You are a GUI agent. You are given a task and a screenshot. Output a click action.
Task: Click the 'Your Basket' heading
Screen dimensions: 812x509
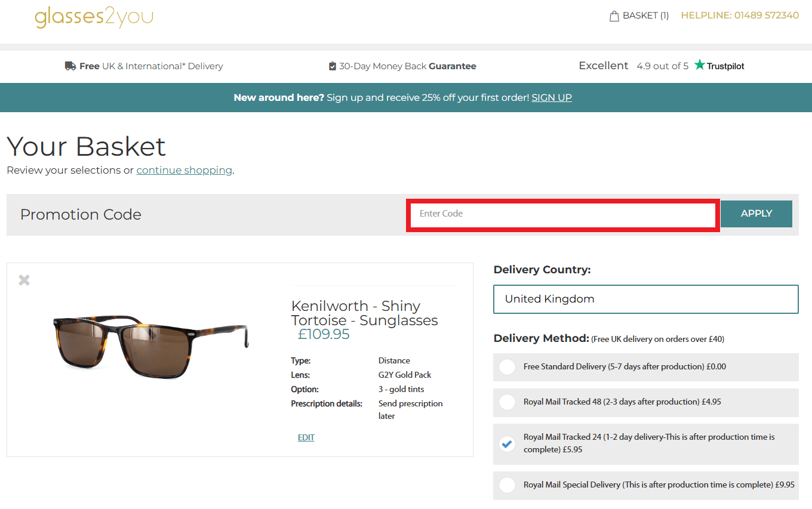(87, 146)
